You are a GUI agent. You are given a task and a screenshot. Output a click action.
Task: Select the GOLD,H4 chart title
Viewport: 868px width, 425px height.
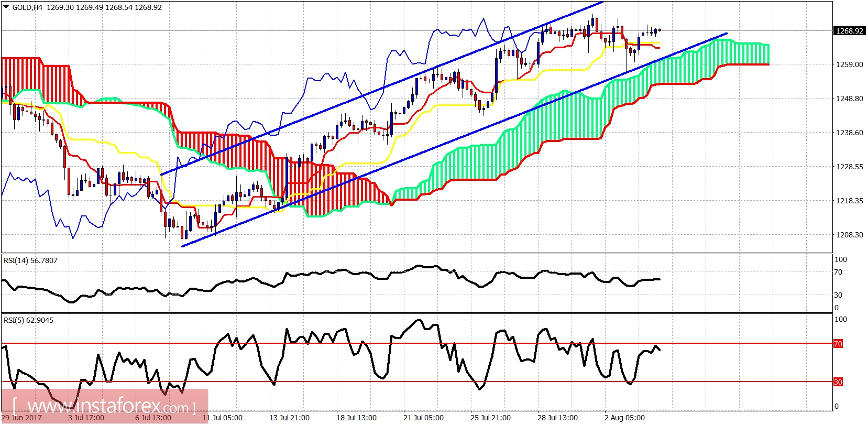point(27,7)
